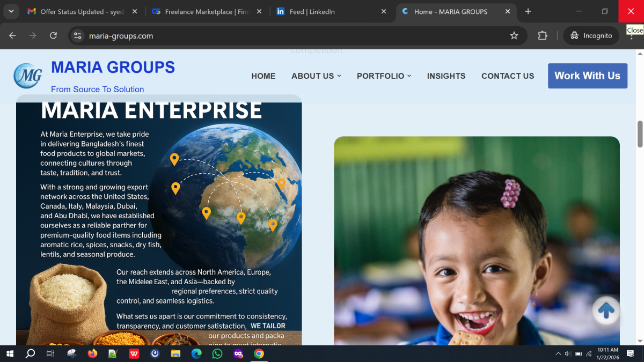Go back to the previous page
Screen dimensions: 644x362
click(x=12, y=35)
